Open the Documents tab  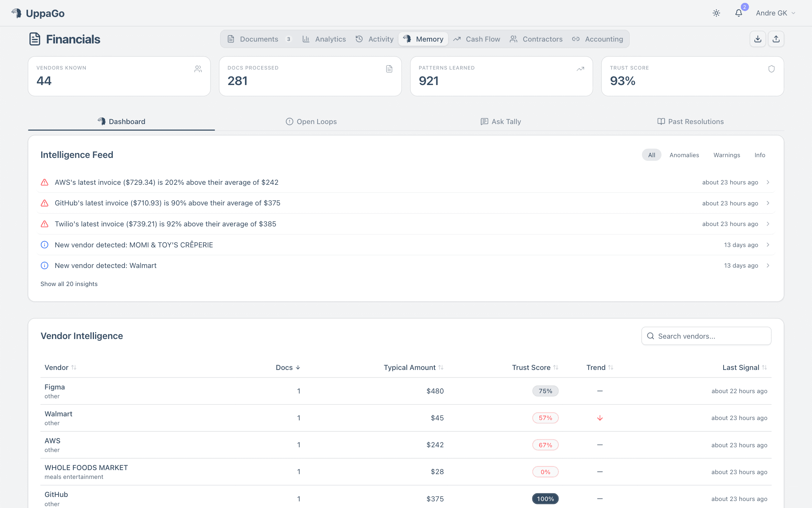click(x=259, y=39)
